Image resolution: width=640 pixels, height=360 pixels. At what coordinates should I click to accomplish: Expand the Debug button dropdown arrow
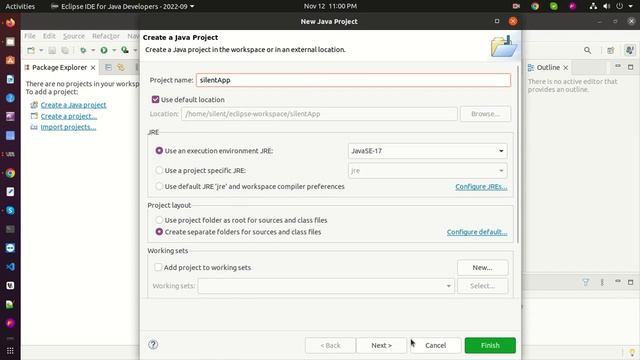[93, 50]
